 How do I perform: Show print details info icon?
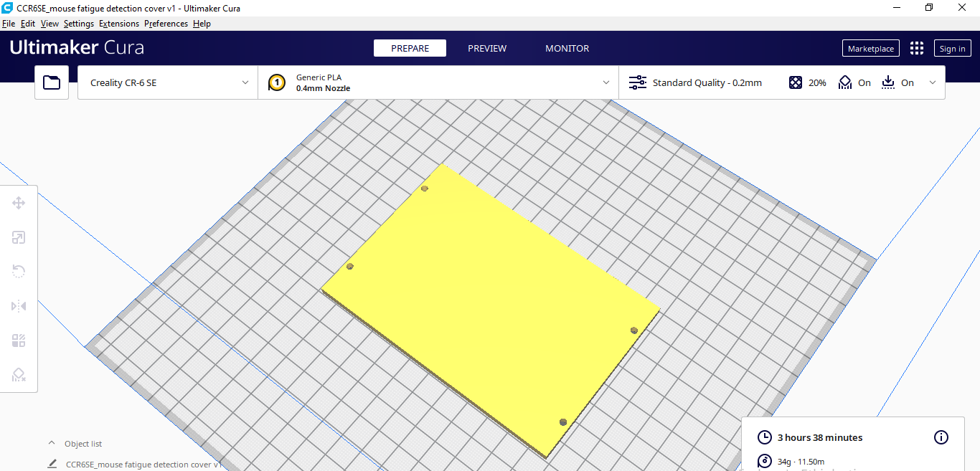[941, 437]
